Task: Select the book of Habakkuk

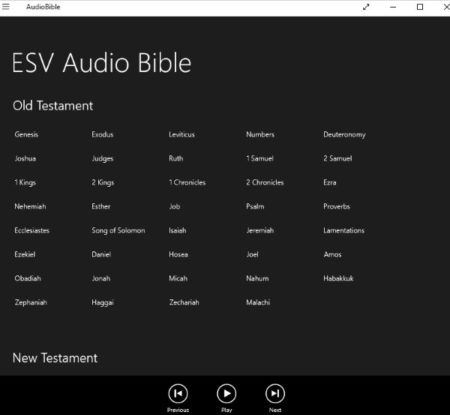Action: pos(338,278)
